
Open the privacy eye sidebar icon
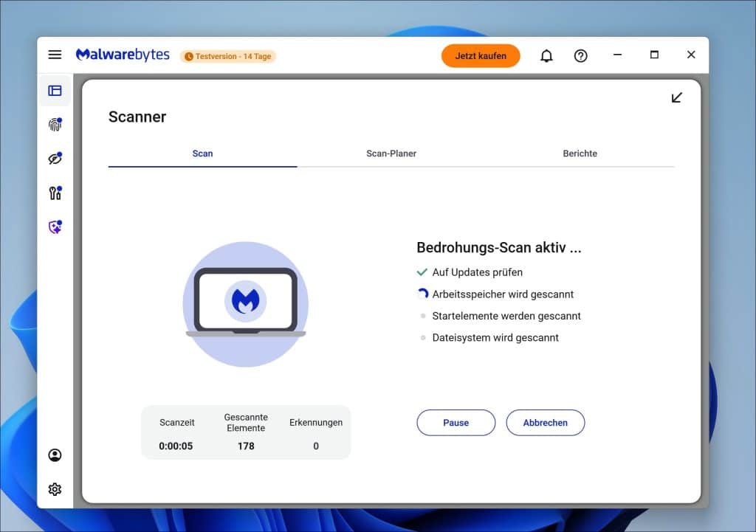pyautogui.click(x=55, y=159)
